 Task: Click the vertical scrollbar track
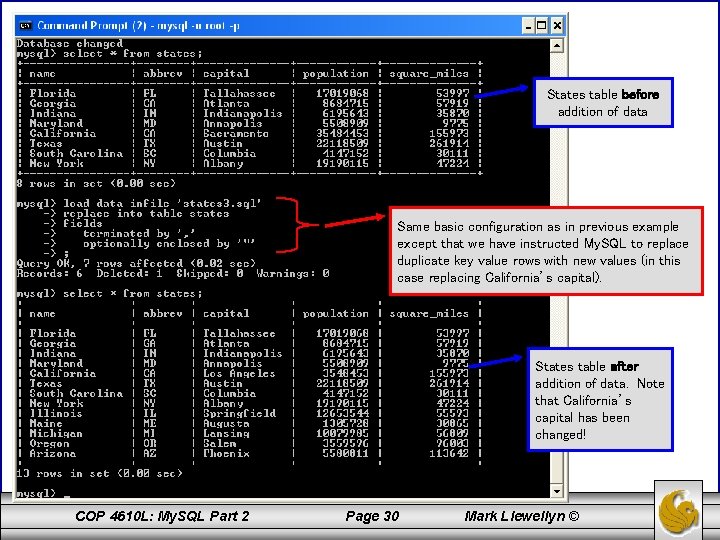557,268
